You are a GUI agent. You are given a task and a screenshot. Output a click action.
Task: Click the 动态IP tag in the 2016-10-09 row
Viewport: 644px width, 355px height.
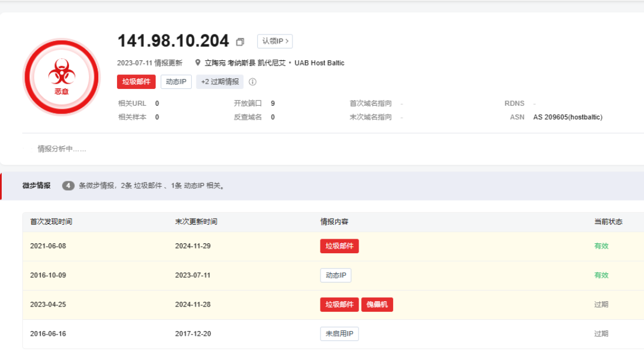336,275
